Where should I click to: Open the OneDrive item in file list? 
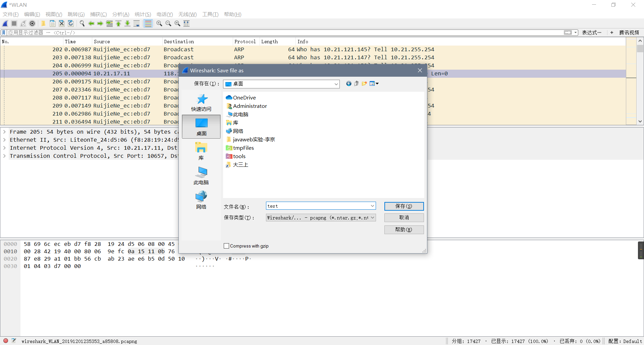[241, 97]
